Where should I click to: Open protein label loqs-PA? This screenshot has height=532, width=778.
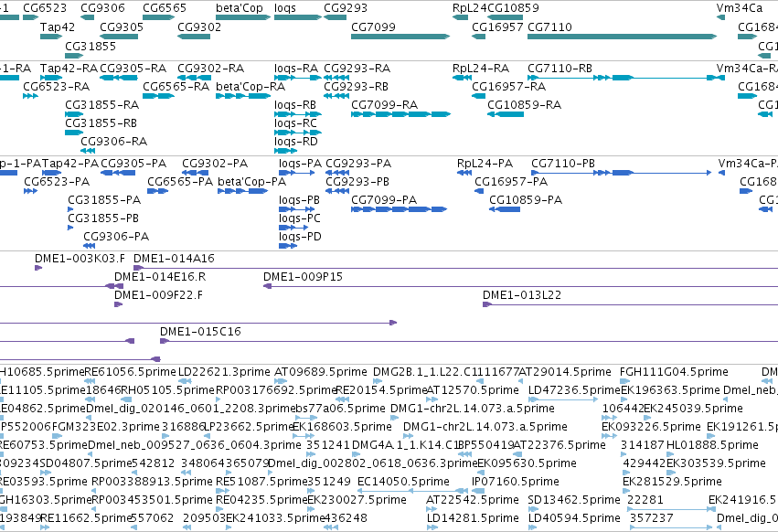300,164
